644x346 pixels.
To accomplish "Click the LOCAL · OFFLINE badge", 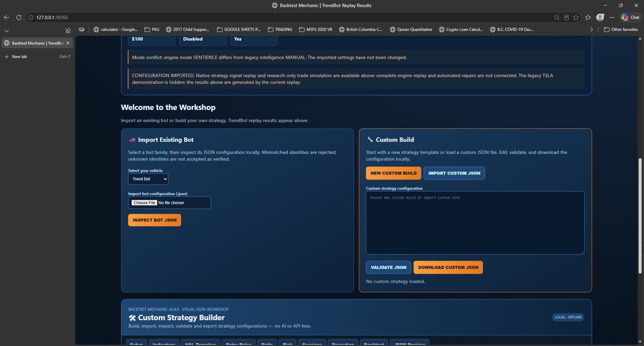I will click(x=568, y=317).
